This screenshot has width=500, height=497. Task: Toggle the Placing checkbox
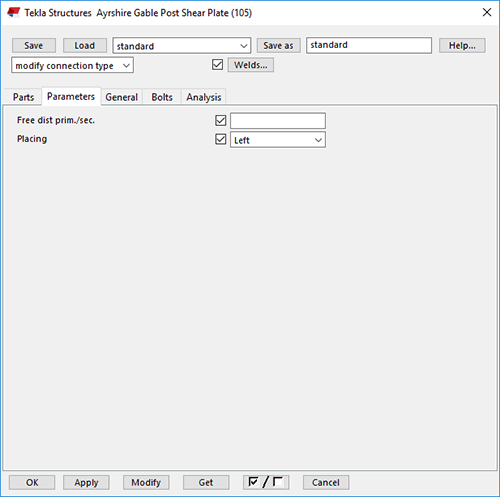[221, 139]
